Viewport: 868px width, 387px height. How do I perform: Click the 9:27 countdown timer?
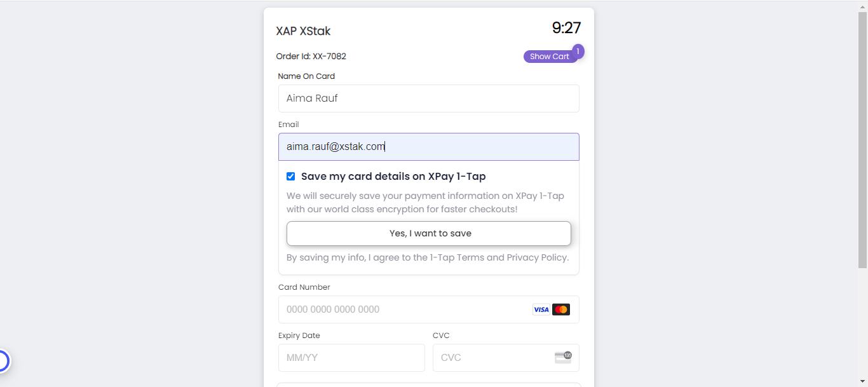566,28
